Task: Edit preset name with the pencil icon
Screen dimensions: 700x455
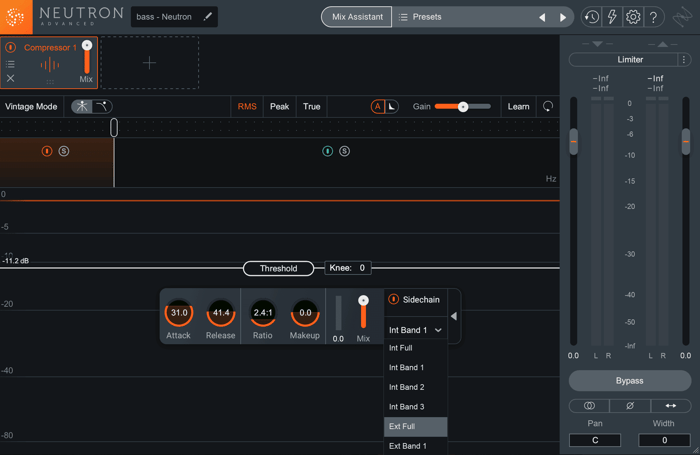Action: pos(208,17)
